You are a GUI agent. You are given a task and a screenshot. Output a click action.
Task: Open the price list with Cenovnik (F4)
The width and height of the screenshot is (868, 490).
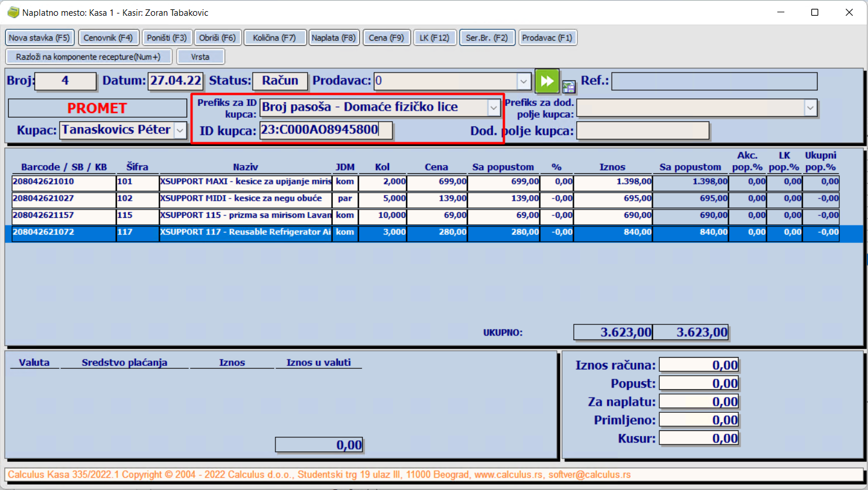point(108,37)
